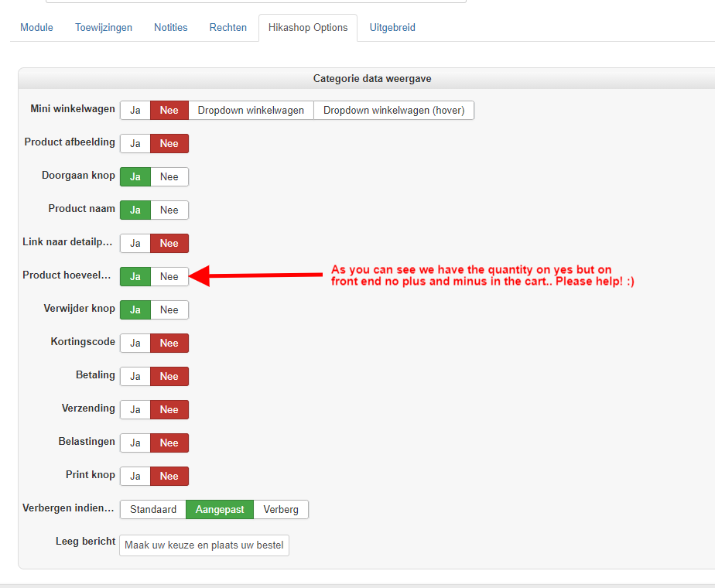This screenshot has width=715, height=588.
Task: Choose Dropdown winkelwagen (hover) option
Action: 394,111
